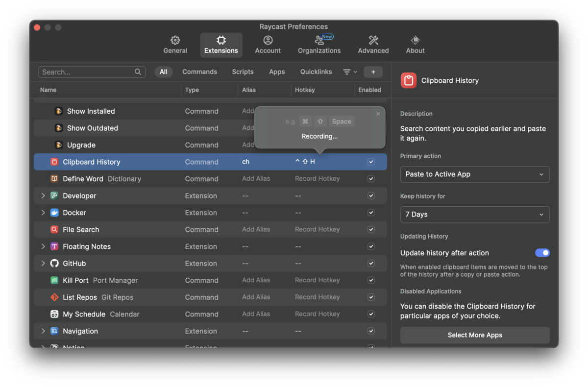588x387 pixels.
Task: Click Record Hotkey for Kill Port
Action: pos(317,280)
